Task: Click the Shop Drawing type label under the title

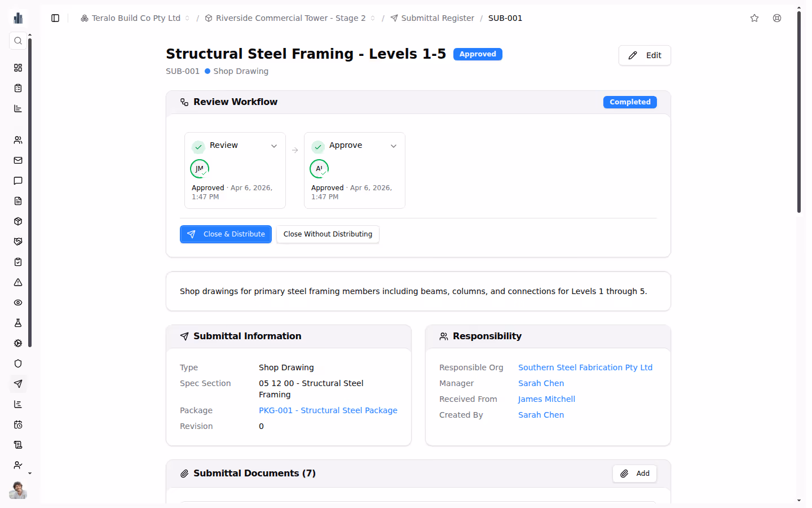Action: 241,71
